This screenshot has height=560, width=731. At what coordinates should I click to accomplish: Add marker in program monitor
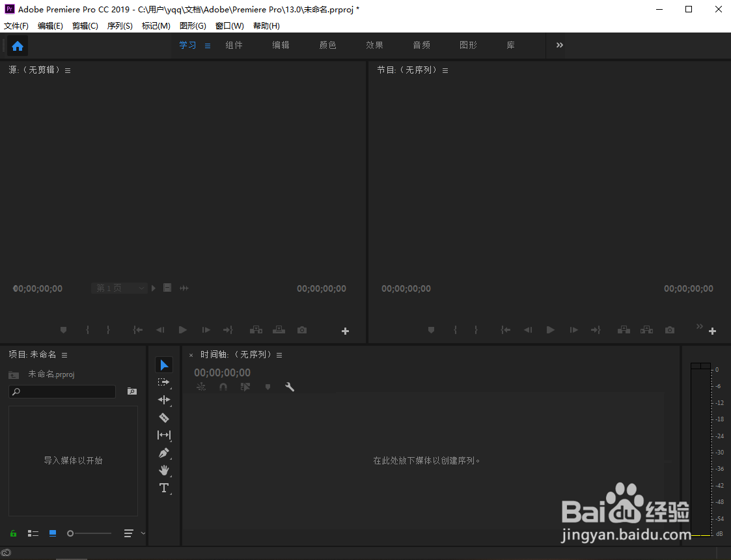tap(431, 330)
